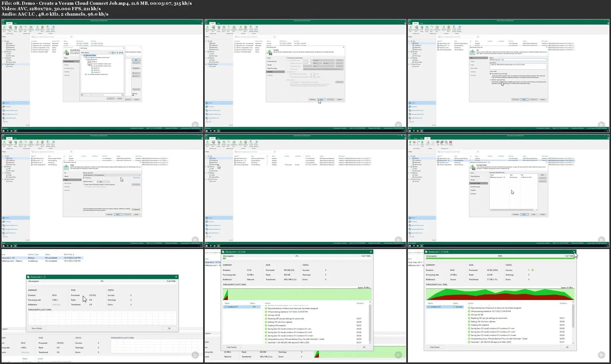Click Next in the copy mode Name step frame

pyautogui.click(x=524, y=99)
